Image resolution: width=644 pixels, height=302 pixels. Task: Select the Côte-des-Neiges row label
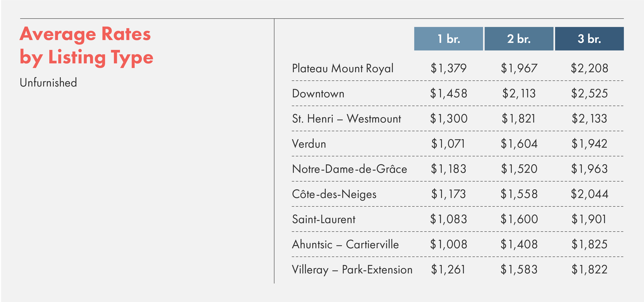coord(334,194)
